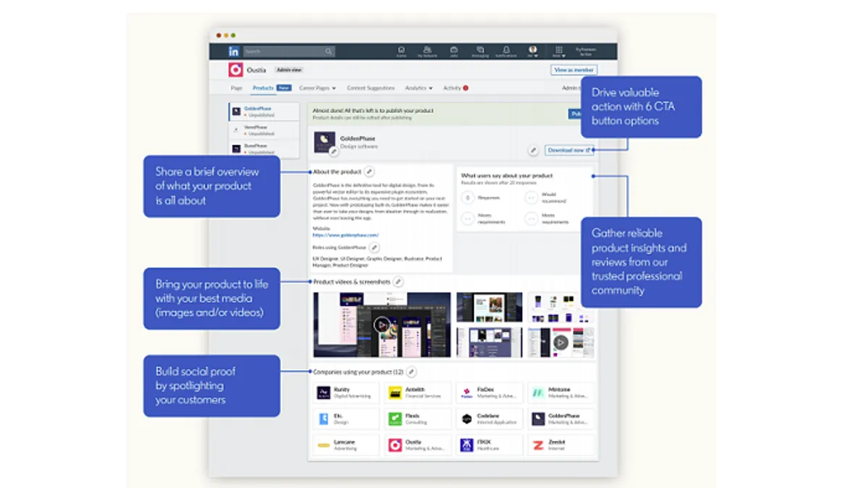Open the top-middle screenshot thumbnail
Screen dimensions: 868x488
click(489, 307)
